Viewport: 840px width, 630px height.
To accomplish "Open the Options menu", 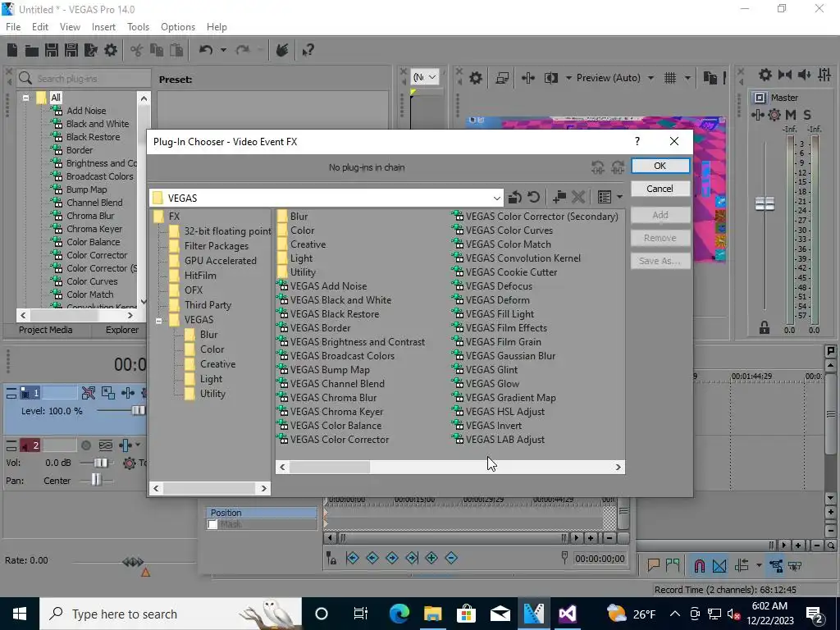I will pyautogui.click(x=178, y=27).
